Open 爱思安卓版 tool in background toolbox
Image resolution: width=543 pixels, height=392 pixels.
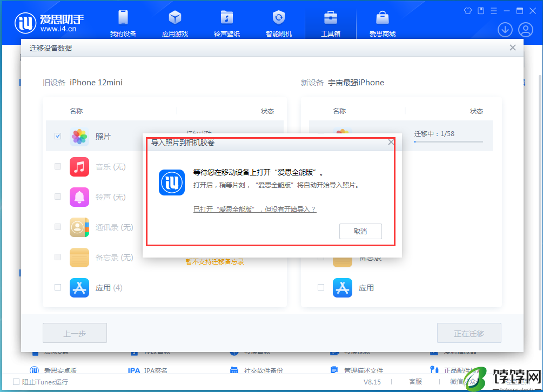(53, 370)
